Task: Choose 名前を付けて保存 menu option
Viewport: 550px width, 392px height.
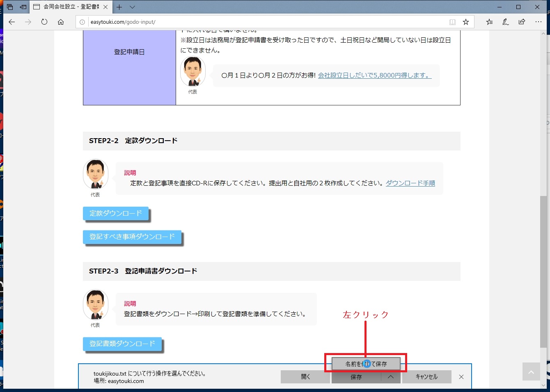Action: pos(366,364)
